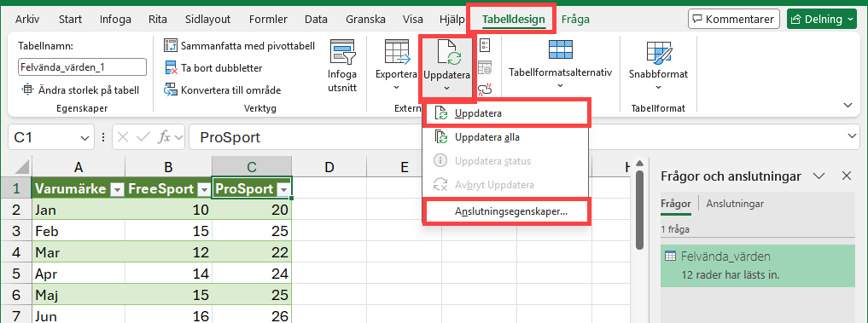868x323 pixels.
Task: Open the Hjälp tab
Action: [451, 20]
